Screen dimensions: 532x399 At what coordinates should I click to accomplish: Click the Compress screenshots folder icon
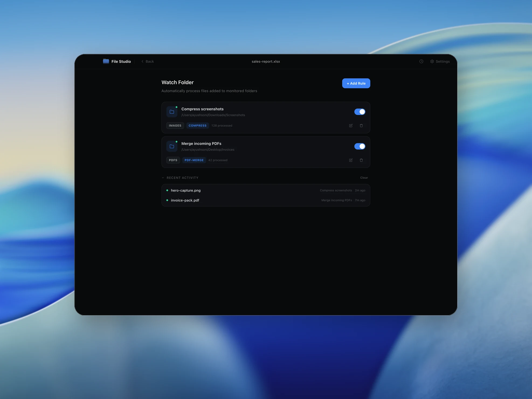[x=172, y=112]
